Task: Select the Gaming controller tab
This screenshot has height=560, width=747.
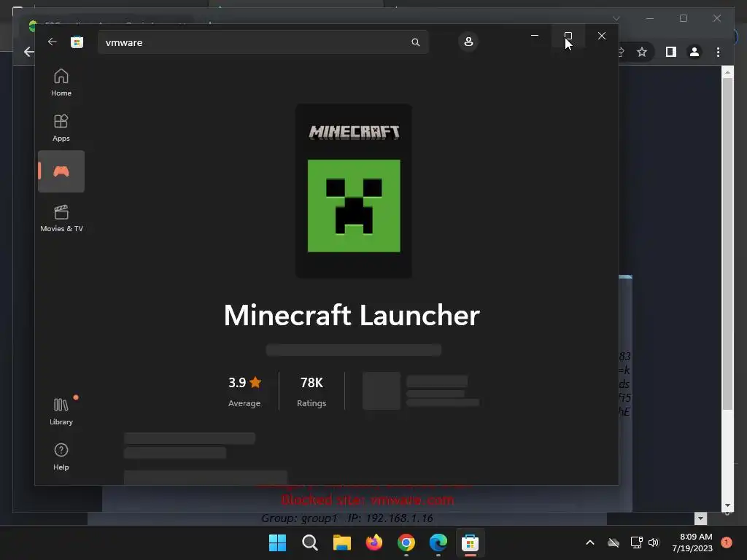Action: [x=61, y=171]
